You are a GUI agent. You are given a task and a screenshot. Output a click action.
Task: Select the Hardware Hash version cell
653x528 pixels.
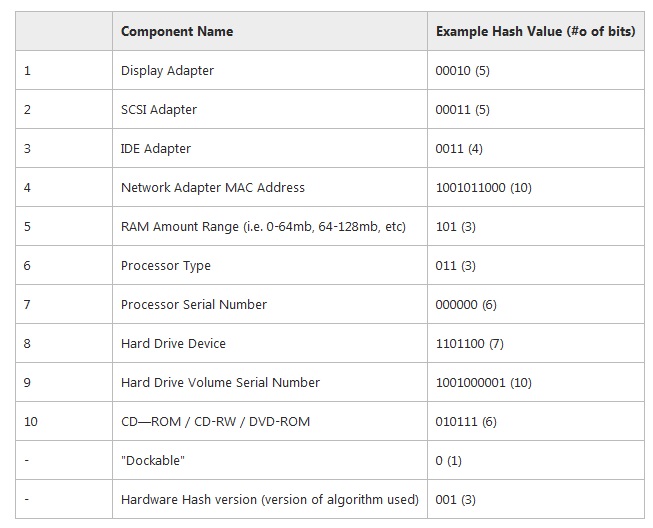point(270,499)
